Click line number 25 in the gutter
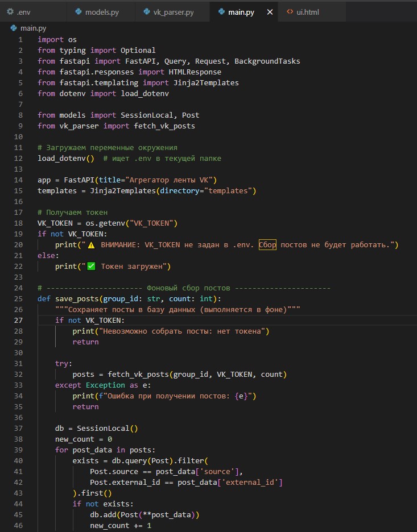The width and height of the screenshot is (417, 532). click(x=20, y=298)
